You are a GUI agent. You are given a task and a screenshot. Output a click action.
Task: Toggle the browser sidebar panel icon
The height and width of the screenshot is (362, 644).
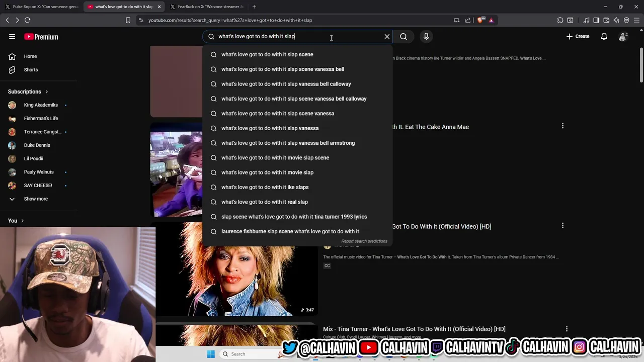coord(596,20)
